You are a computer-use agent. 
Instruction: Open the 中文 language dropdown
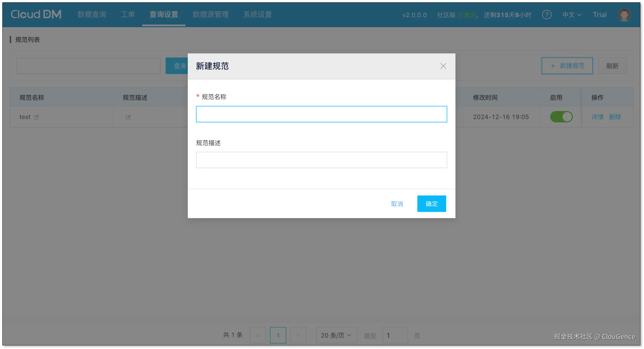571,15
